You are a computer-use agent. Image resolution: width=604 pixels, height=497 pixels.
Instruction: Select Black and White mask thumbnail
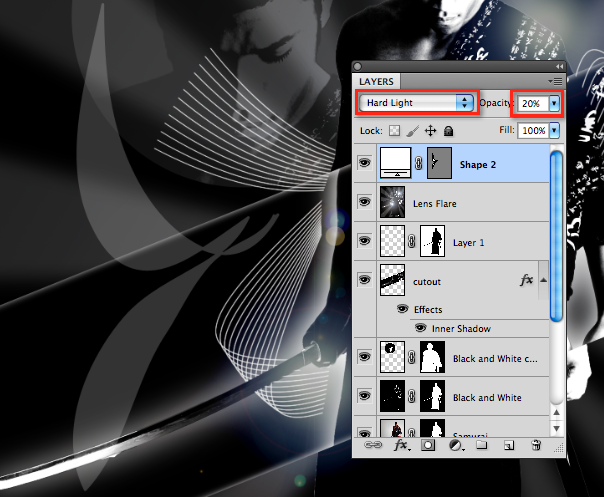pos(432,396)
